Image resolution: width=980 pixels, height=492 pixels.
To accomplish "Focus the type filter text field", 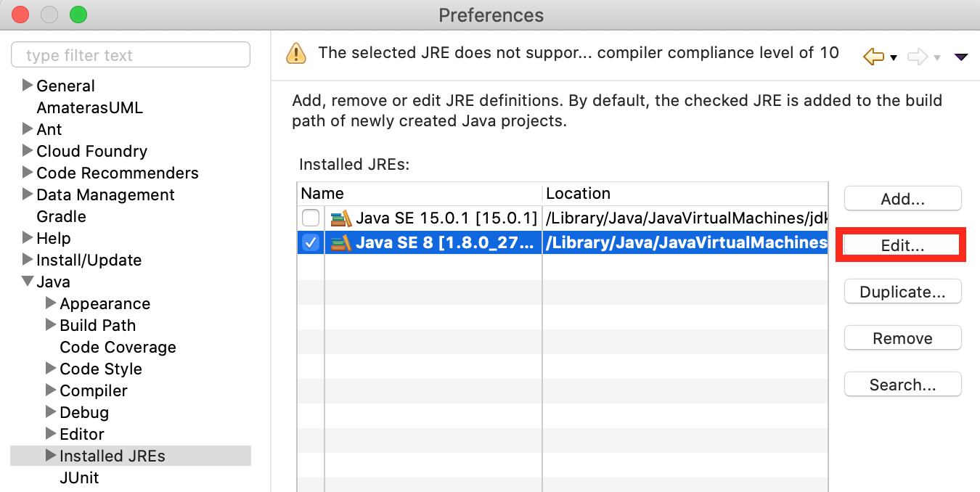I will click(x=131, y=55).
